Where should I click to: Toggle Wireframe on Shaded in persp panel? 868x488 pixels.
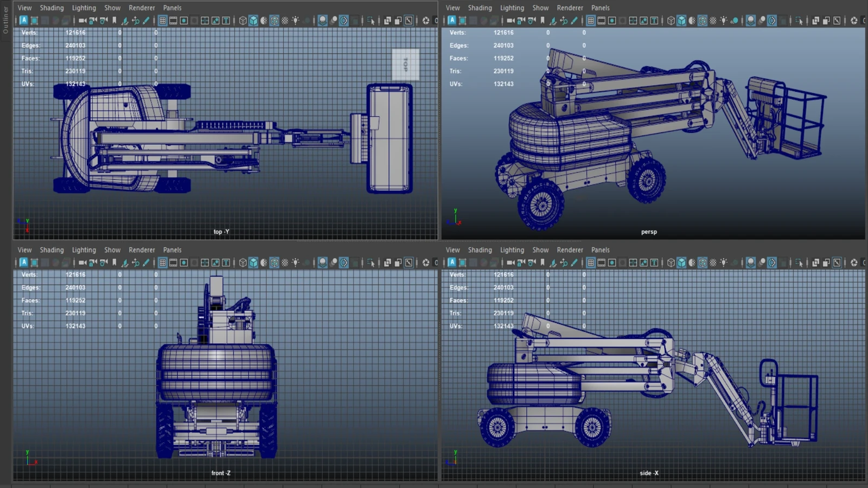(x=703, y=21)
